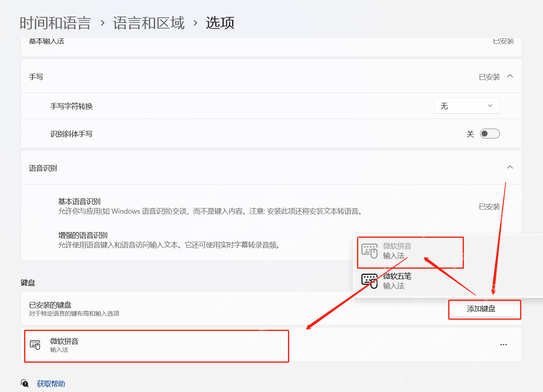Image resolution: width=543 pixels, height=392 pixels.
Task: Click the 获取帮助 help icon
Action: click(x=25, y=383)
